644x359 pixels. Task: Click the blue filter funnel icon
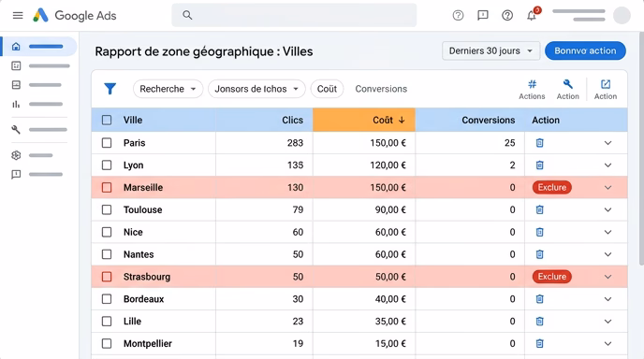pyautogui.click(x=110, y=89)
